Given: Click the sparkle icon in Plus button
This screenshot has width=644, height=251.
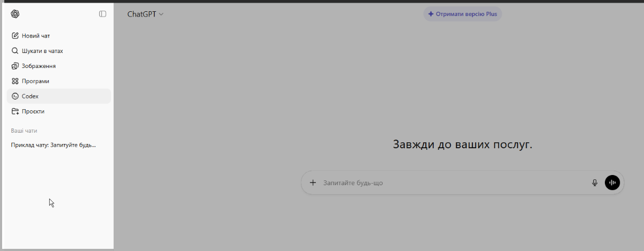Looking at the screenshot, I should coord(431,14).
